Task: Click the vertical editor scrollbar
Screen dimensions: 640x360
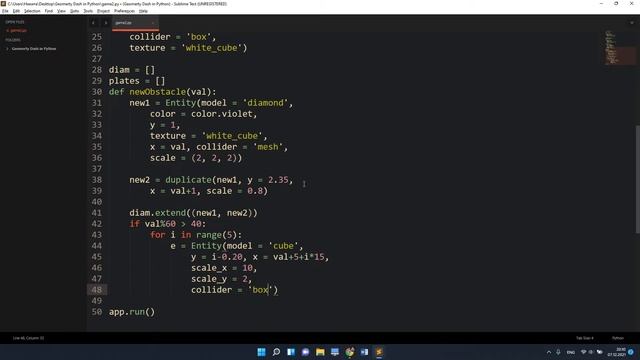Action: tap(638, 180)
